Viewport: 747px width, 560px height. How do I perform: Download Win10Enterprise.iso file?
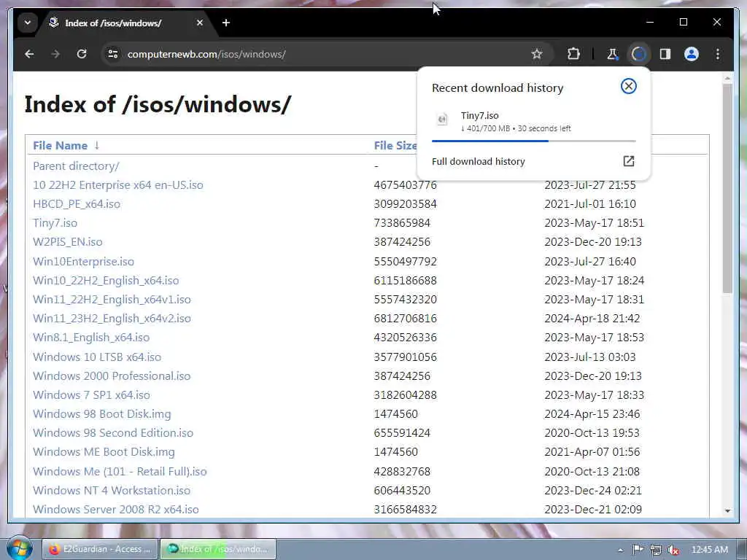(83, 262)
